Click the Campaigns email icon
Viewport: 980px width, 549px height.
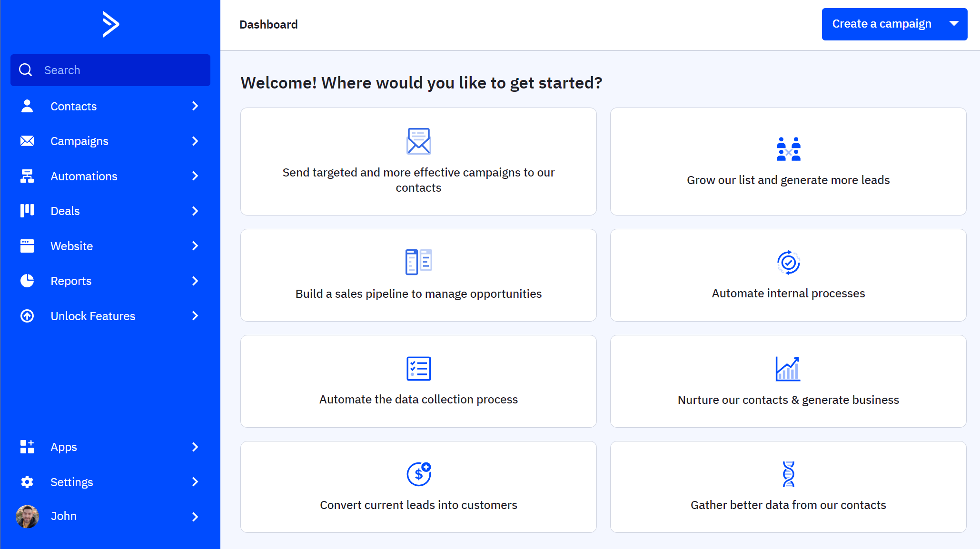click(27, 141)
